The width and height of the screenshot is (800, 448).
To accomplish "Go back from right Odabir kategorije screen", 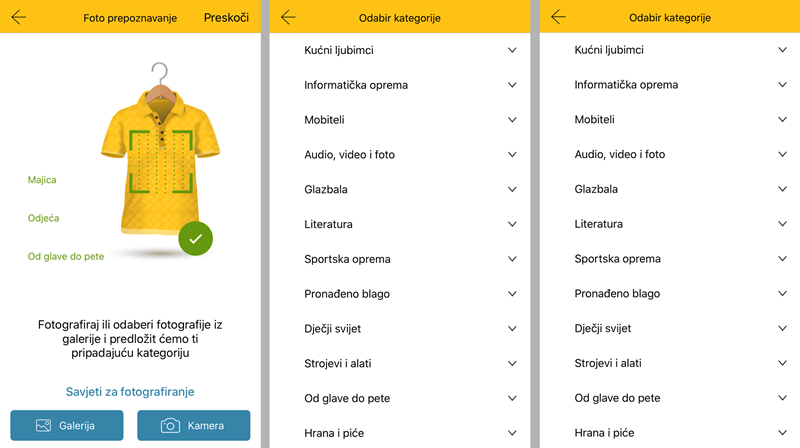I will point(559,17).
